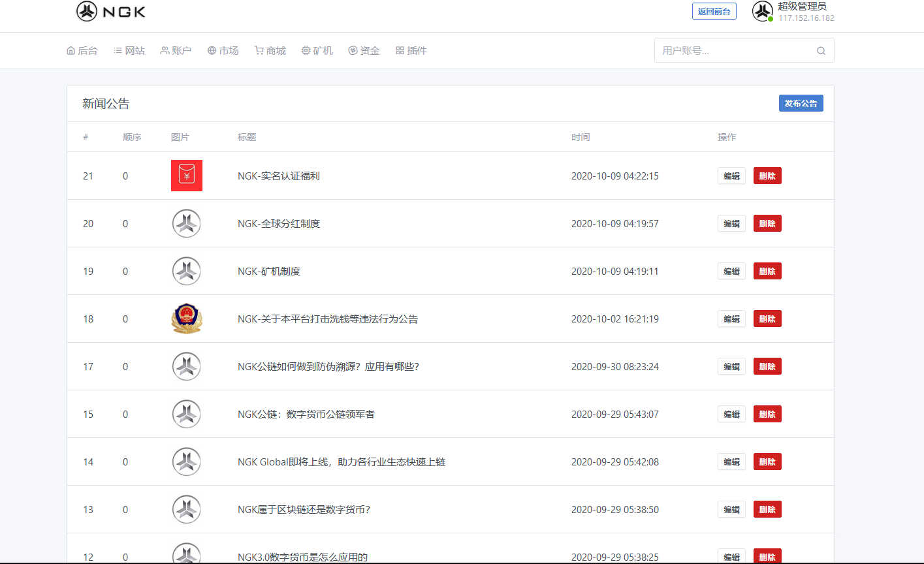Click the 超级管理员 username text
Viewport: 924px width, 564px height.
[x=802, y=6]
